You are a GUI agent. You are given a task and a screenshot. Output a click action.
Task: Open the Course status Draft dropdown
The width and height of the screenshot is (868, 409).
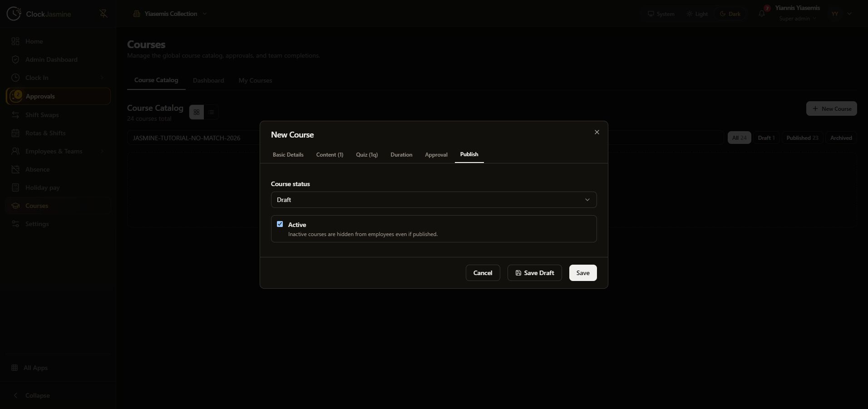pyautogui.click(x=434, y=200)
